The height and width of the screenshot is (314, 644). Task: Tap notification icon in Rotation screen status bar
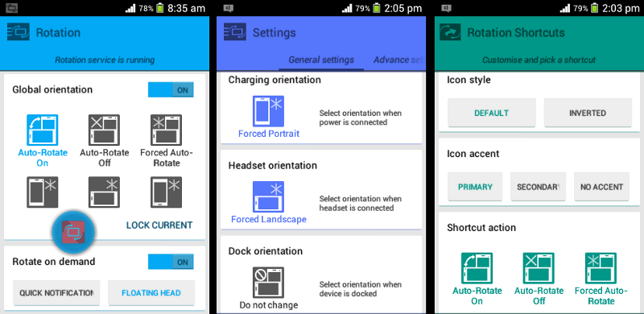(12, 8)
